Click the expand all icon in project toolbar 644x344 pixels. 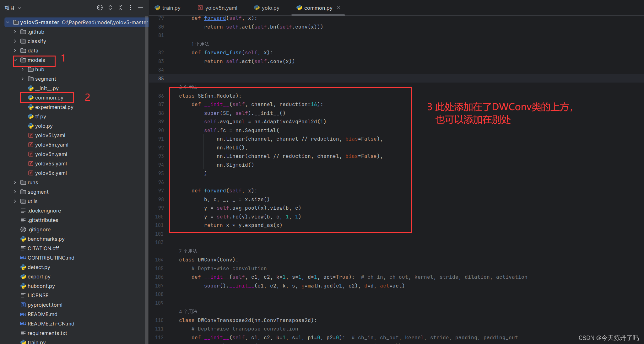pos(110,8)
